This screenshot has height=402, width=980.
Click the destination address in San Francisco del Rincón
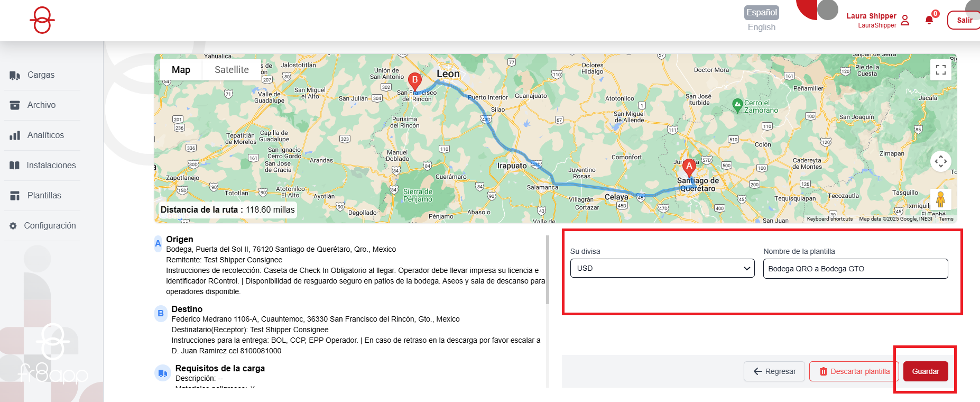click(316, 319)
